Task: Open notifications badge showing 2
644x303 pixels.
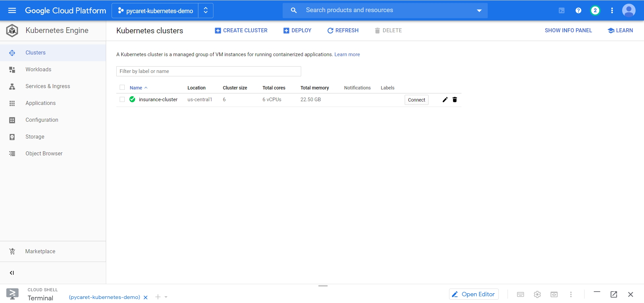Action: tap(595, 10)
